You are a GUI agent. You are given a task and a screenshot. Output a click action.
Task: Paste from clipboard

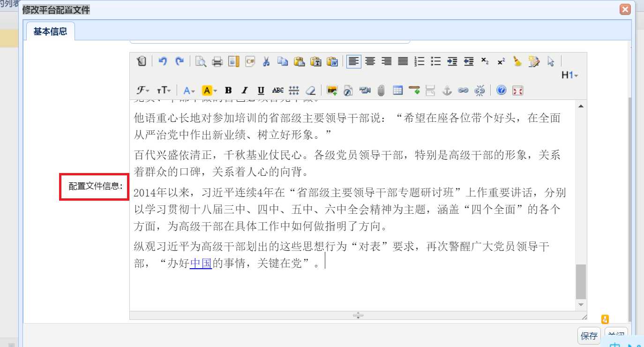pyautogui.click(x=299, y=61)
